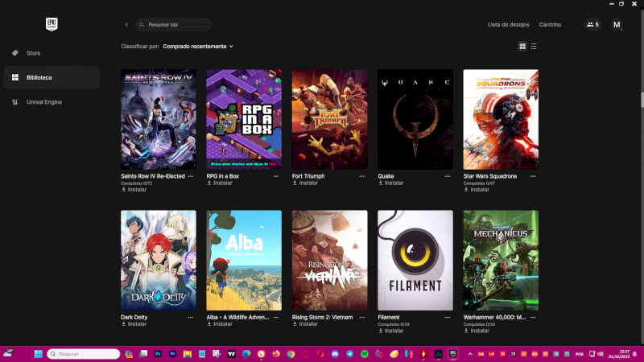644x362 pixels.
Task: Open the clock and date panel
Action: [x=619, y=354]
